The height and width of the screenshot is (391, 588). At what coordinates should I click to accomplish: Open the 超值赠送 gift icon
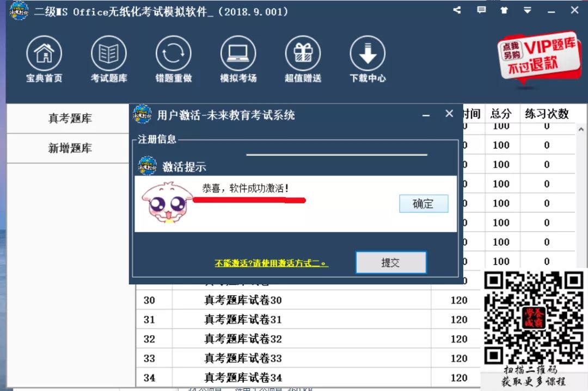[303, 59]
